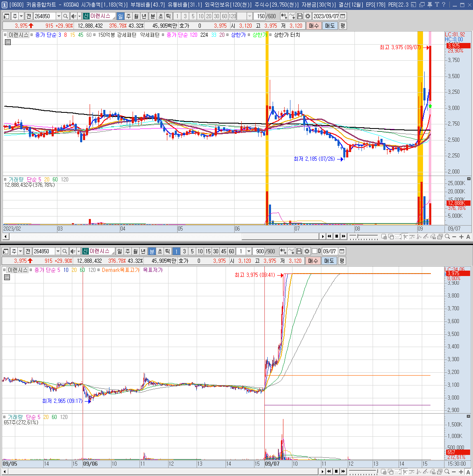Screen dimensions: 473x476
Task: Switch upper chart to 주 weekly period
Action: (x=128, y=16)
